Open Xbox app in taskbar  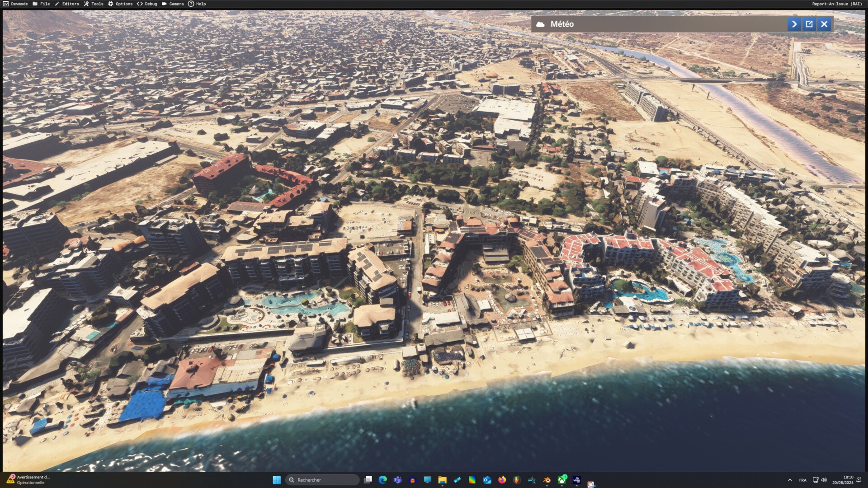(561, 480)
